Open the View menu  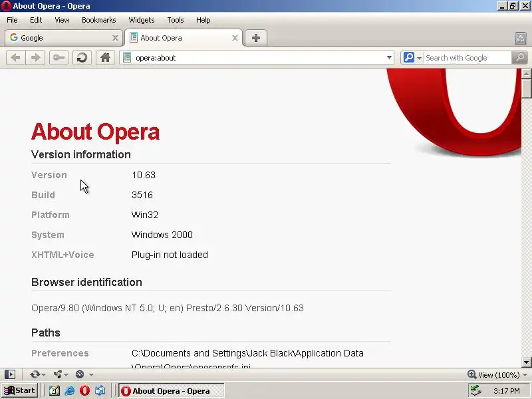(x=62, y=20)
